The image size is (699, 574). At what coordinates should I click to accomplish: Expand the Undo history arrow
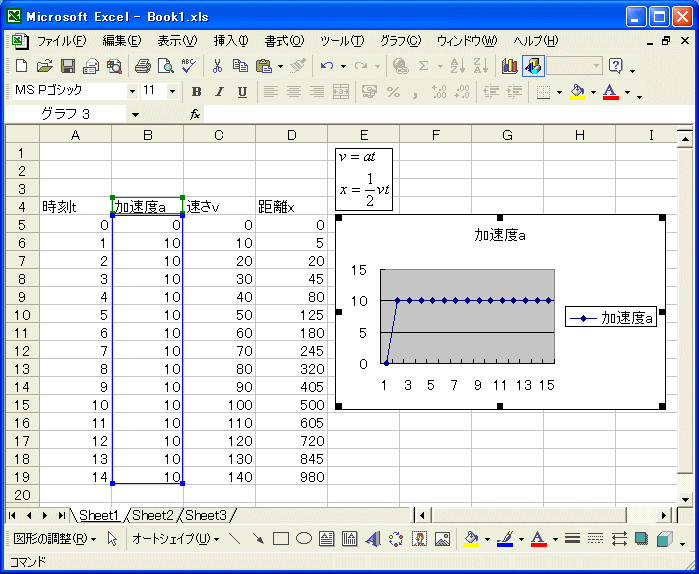343,66
